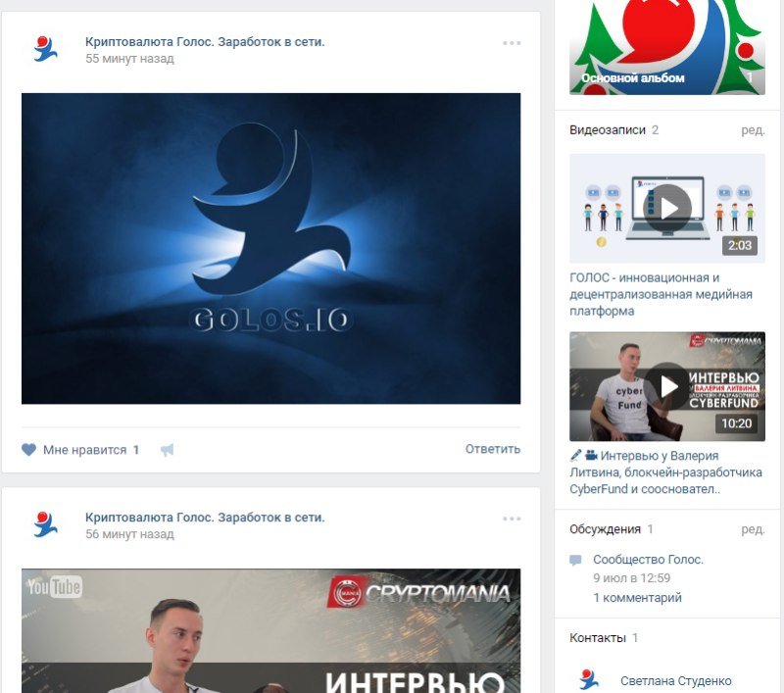The width and height of the screenshot is (784, 693).
Task: Click the like count '1' on the post
Action: [135, 450]
